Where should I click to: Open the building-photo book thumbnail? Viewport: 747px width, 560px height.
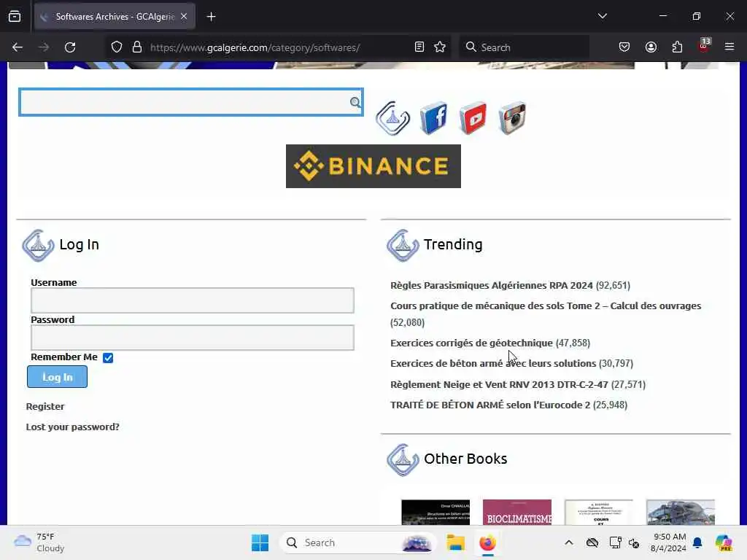click(x=681, y=513)
